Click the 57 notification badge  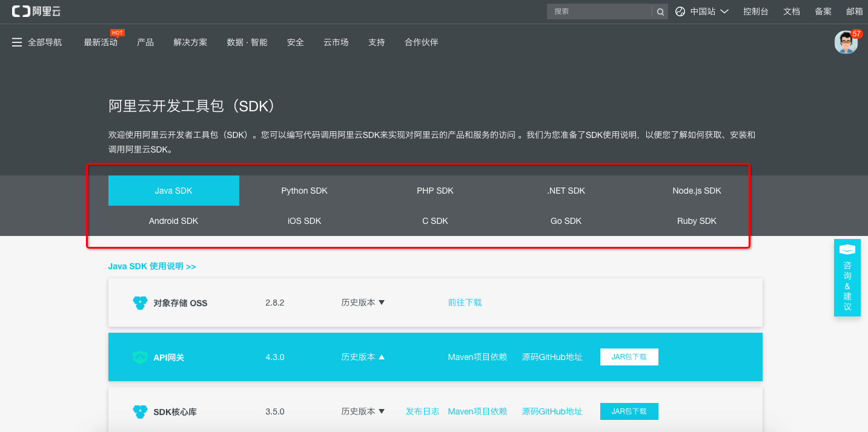856,34
